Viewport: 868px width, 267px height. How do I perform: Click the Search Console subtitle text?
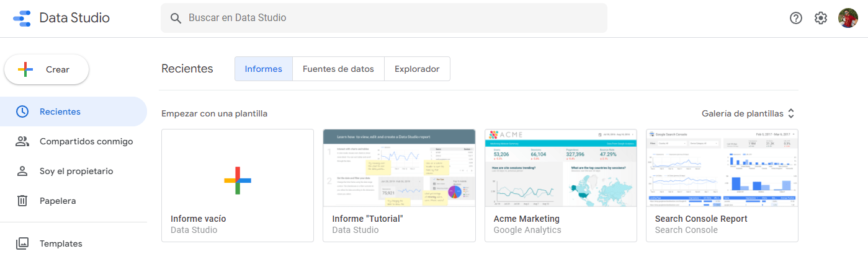click(x=686, y=230)
